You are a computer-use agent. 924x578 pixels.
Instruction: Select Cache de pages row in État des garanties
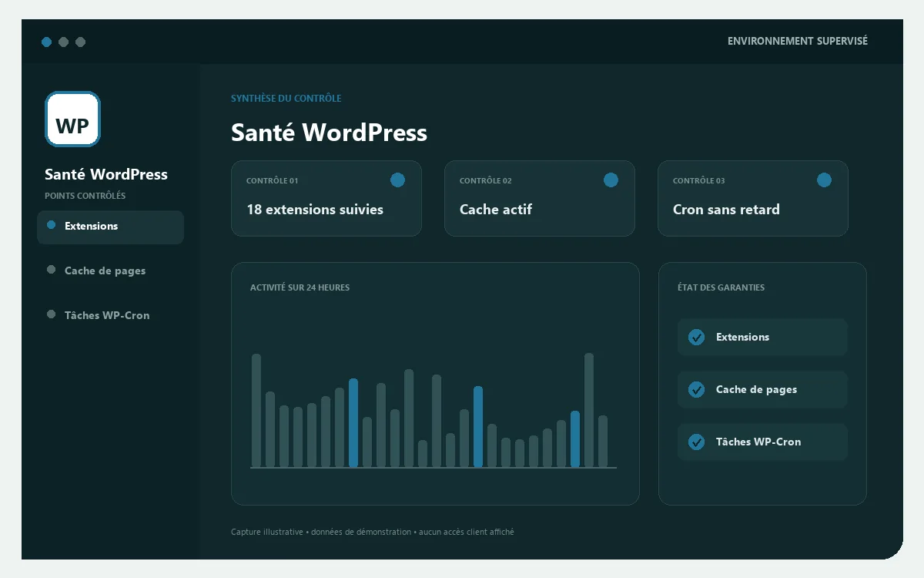tap(762, 390)
